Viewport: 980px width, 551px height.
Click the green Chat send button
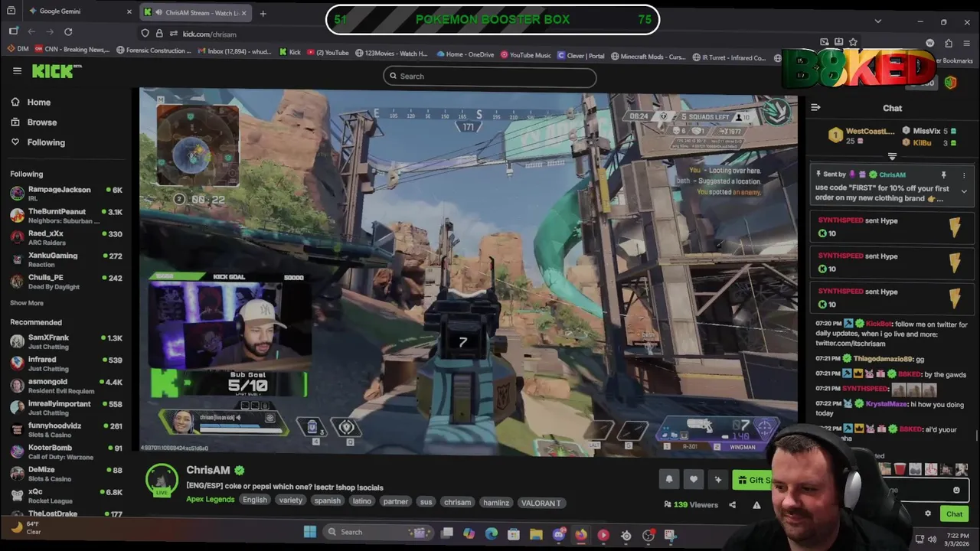[x=954, y=514]
